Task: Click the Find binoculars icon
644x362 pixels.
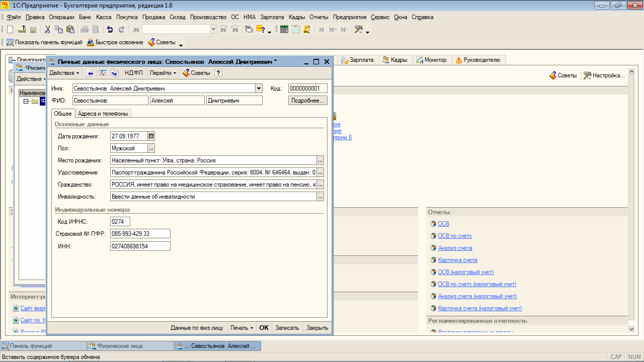Action: (136, 29)
